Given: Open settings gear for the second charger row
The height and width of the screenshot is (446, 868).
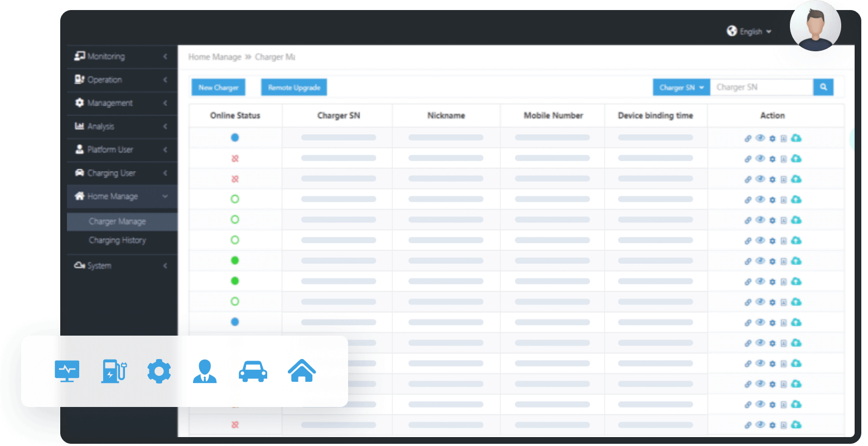Looking at the screenshot, I should click(772, 158).
